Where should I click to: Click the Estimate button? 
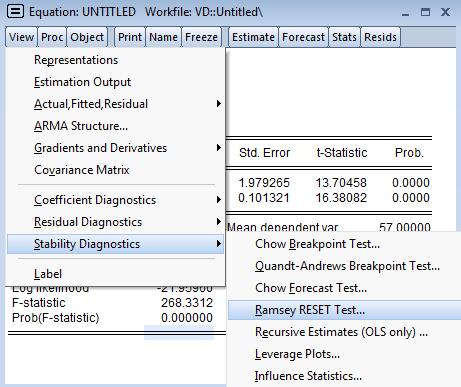[x=253, y=37]
